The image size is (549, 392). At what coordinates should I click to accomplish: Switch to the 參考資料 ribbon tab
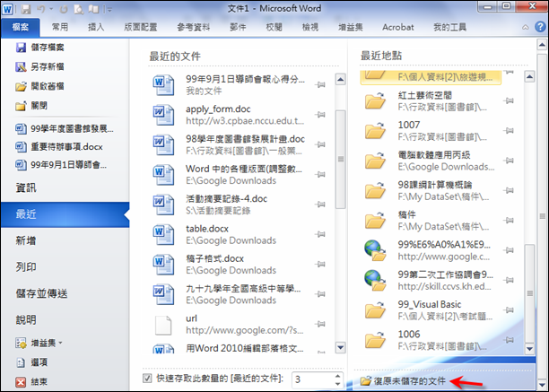pos(194,27)
